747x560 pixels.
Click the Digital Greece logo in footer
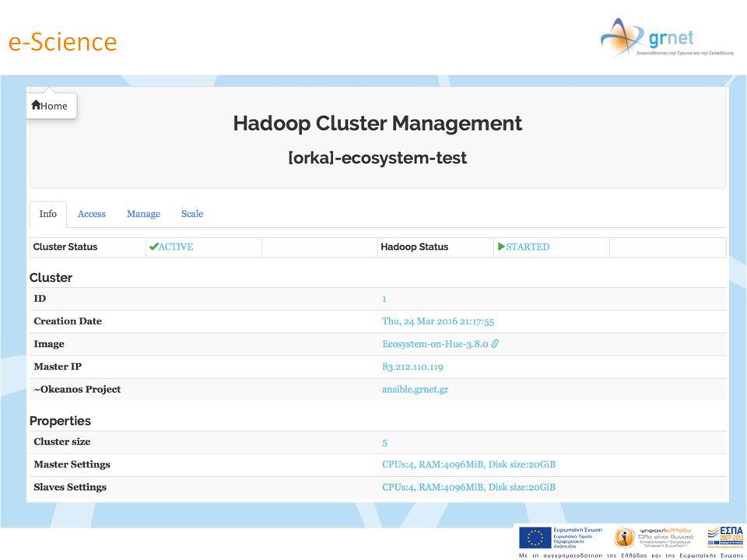point(654,537)
